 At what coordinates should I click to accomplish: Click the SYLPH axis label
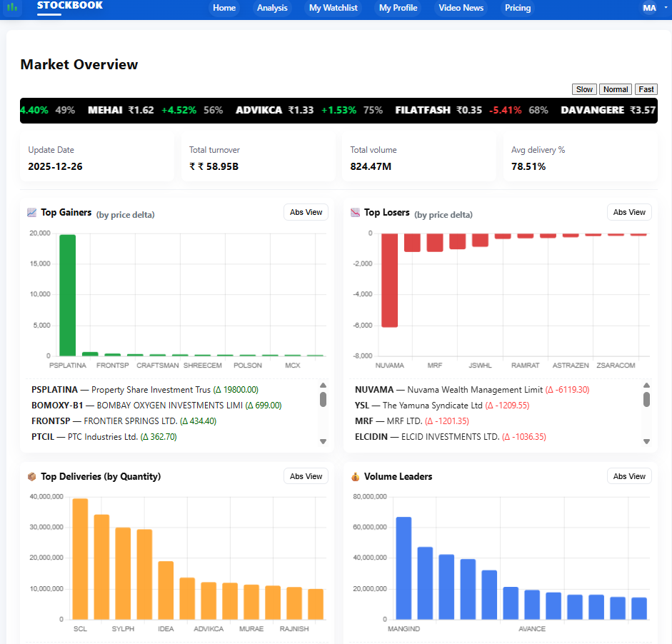coord(123,629)
